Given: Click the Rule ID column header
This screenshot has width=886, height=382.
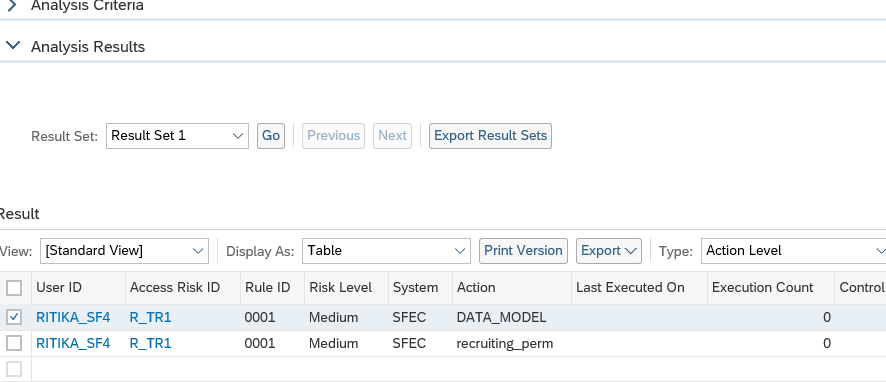Looking at the screenshot, I should [x=272, y=288].
